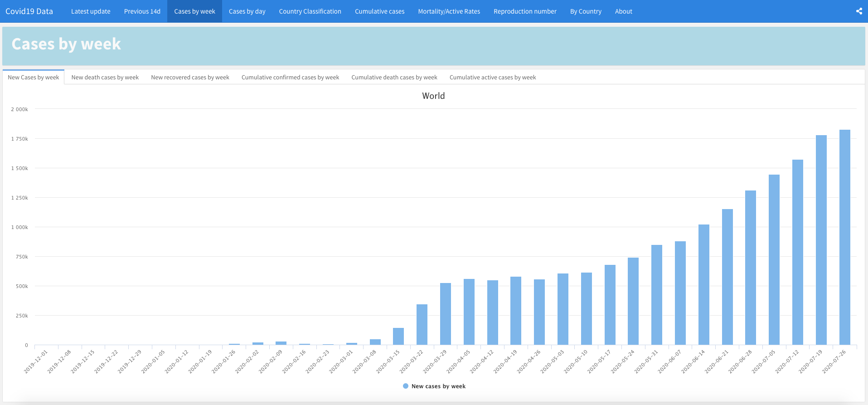Select the bar for week 2020-06-14
868x405 pixels.
click(x=704, y=285)
